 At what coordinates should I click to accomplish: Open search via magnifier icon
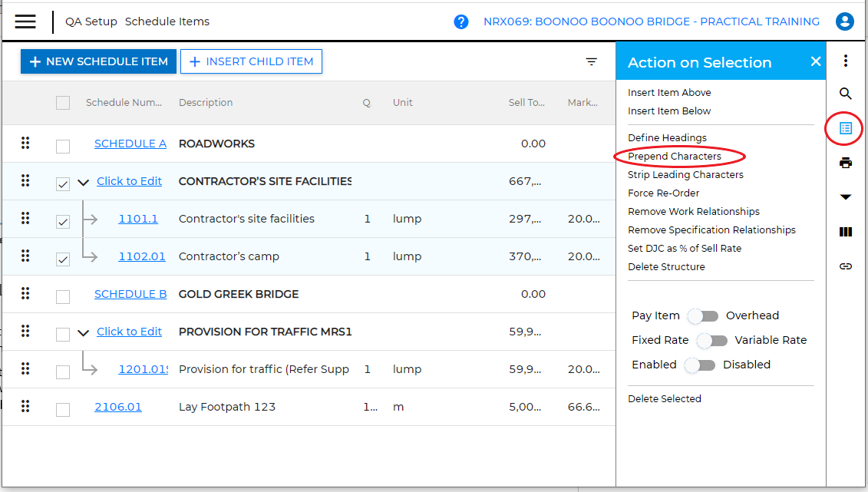(x=845, y=94)
